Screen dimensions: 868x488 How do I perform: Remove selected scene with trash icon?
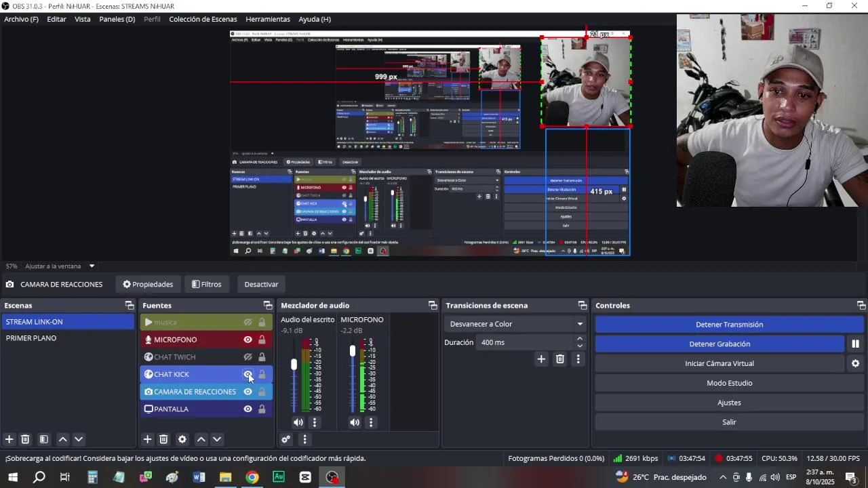point(25,439)
